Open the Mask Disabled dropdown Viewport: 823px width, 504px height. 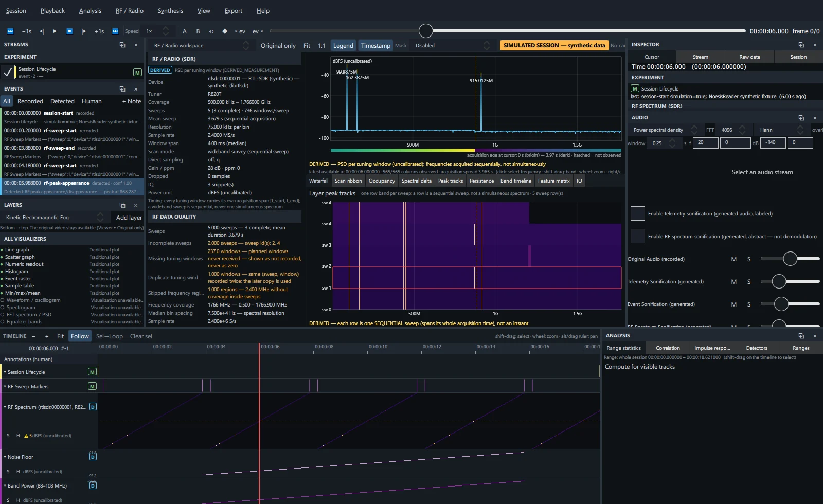pos(452,46)
